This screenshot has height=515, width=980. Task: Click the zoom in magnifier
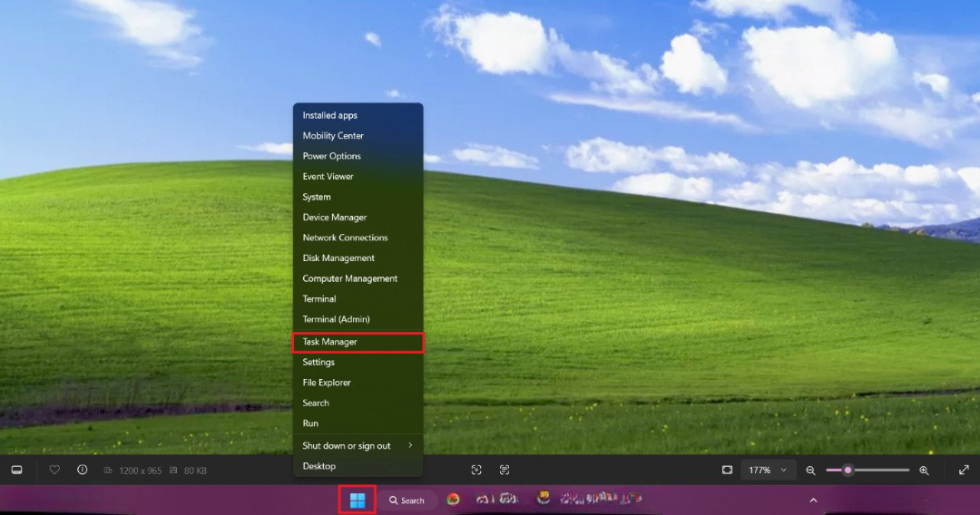925,471
